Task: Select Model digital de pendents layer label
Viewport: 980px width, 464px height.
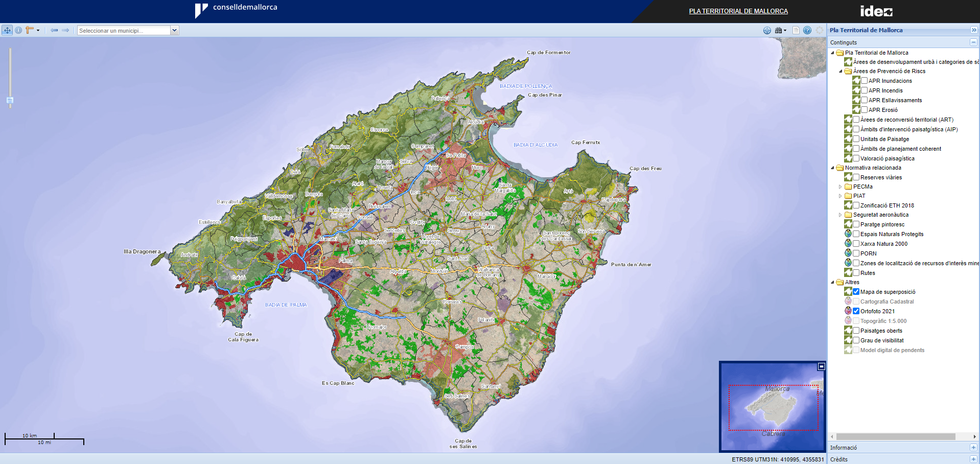Action: (892, 350)
